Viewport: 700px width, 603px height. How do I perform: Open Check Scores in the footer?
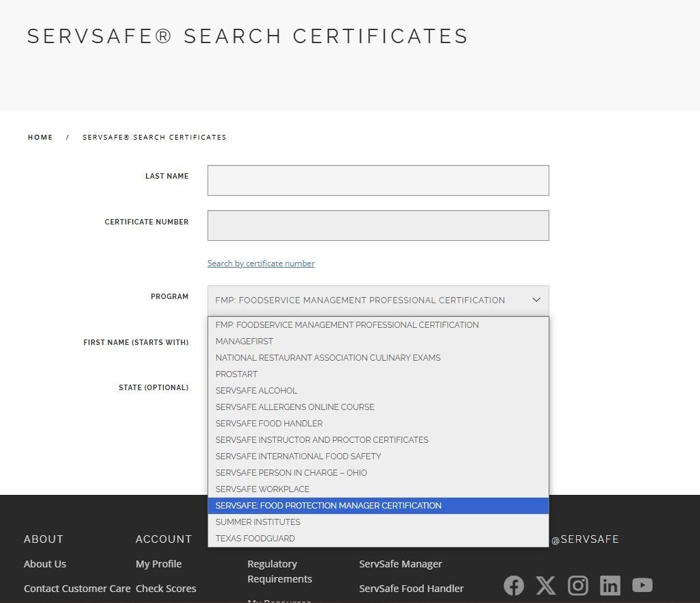pos(166,589)
